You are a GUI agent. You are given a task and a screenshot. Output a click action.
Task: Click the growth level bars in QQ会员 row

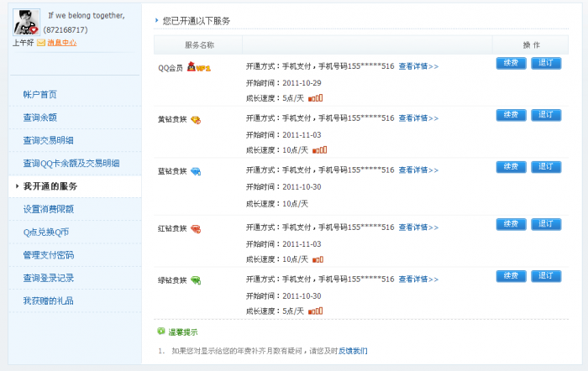315,98
